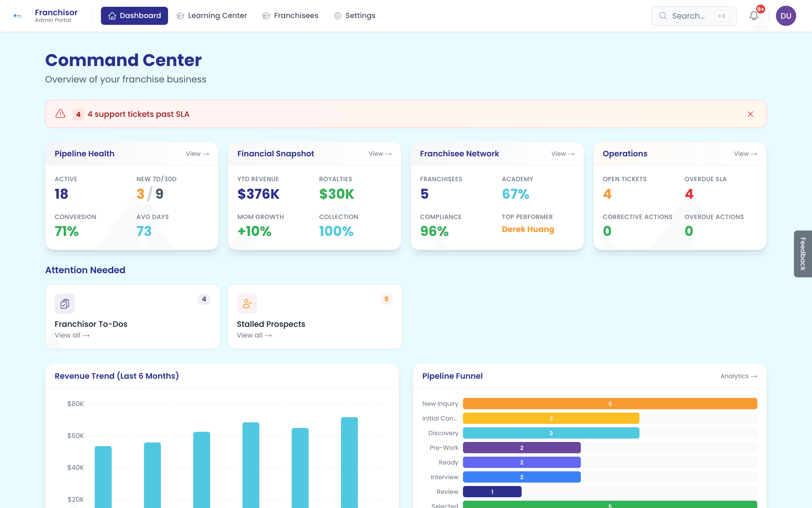Viewport: 812px width, 508px height.
Task: Click the YTD Revenue $376K value
Action: tap(258, 194)
